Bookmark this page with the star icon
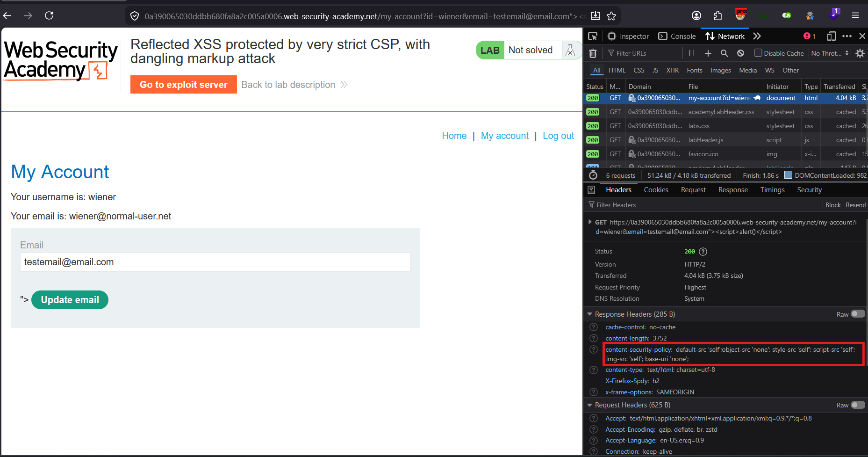868x457 pixels. [x=611, y=16]
